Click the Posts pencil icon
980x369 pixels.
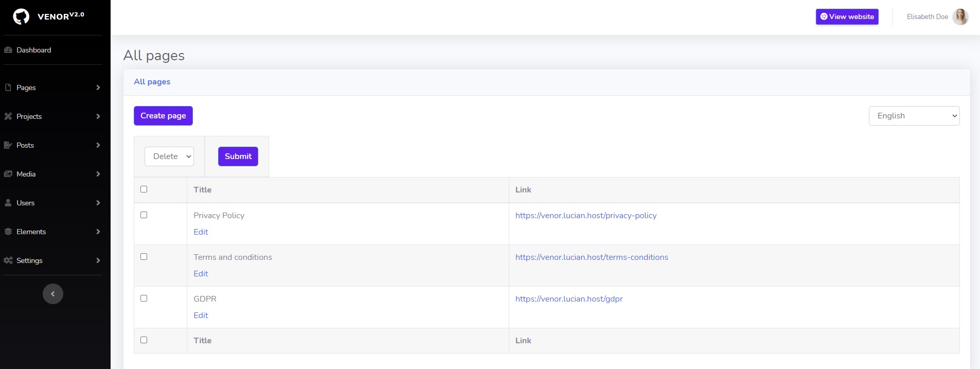(x=8, y=145)
